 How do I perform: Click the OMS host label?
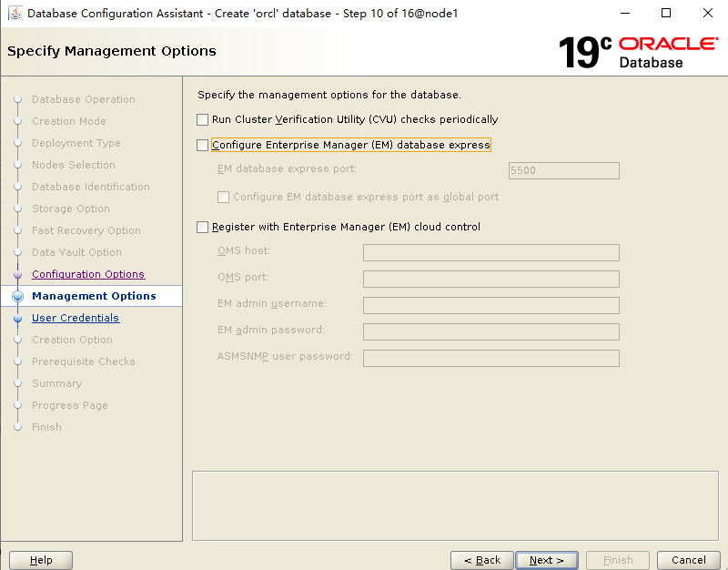pos(244,251)
